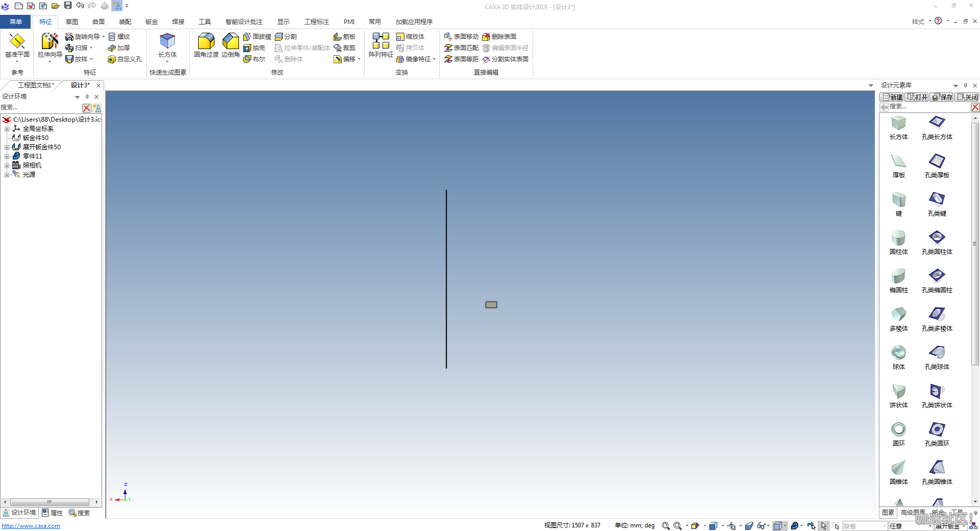Switch to the 草图 ribbon tab
Image resolution: width=980 pixels, height=531 pixels.
click(72, 21)
